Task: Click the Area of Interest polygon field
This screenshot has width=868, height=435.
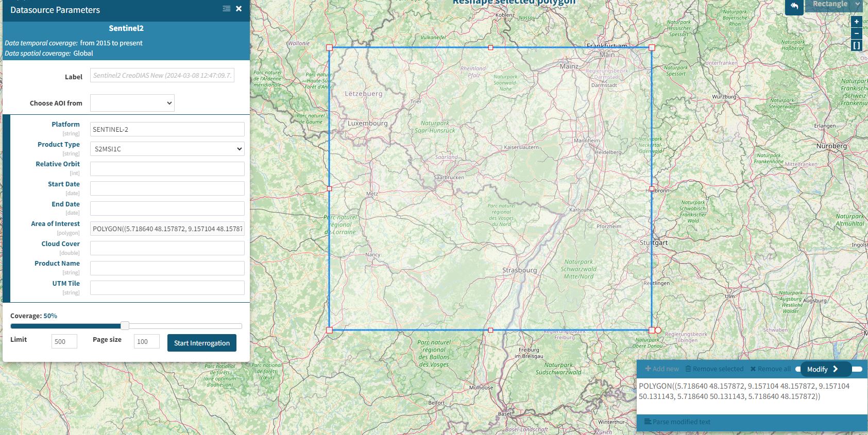Action: 167,229
